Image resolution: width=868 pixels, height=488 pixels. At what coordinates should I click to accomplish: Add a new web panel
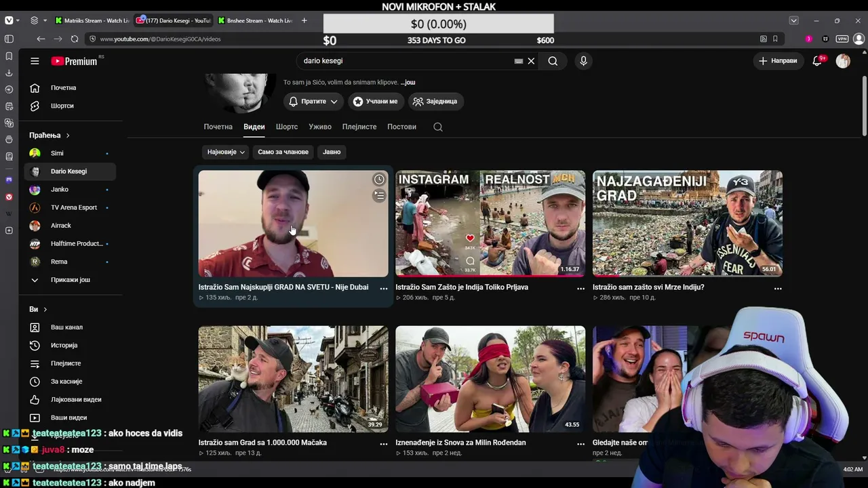pyautogui.click(x=9, y=230)
